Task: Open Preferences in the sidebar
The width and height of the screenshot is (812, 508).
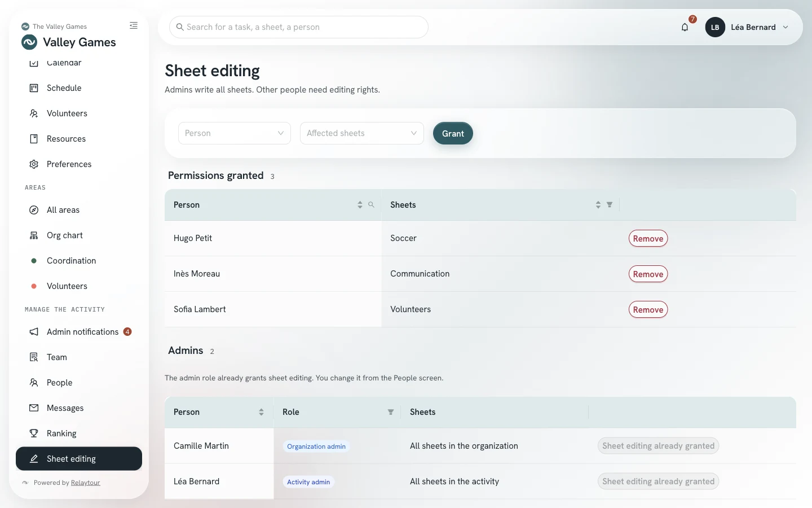Action: (79, 164)
